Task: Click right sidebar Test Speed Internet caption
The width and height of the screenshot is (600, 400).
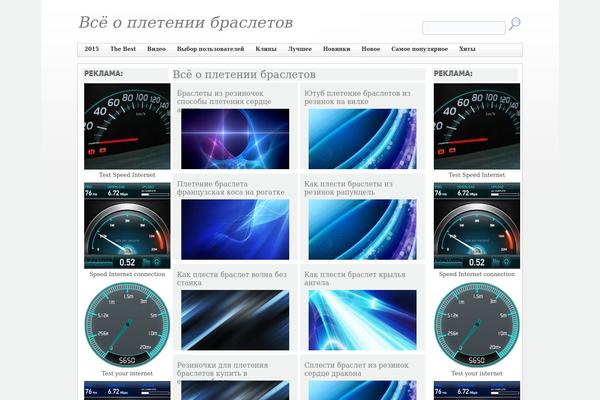Action: (x=477, y=175)
